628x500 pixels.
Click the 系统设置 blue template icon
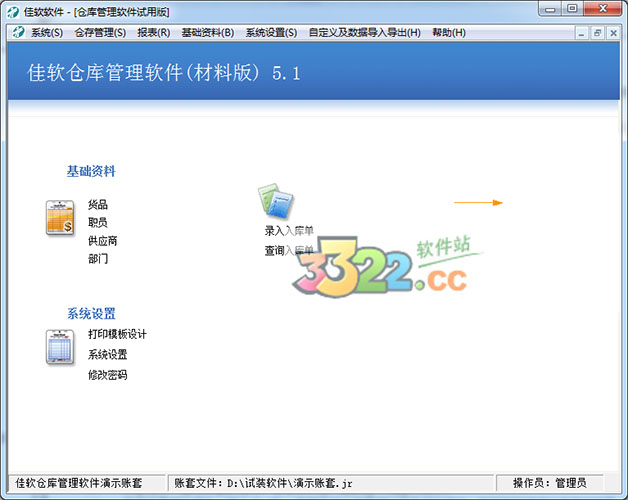click(60, 347)
